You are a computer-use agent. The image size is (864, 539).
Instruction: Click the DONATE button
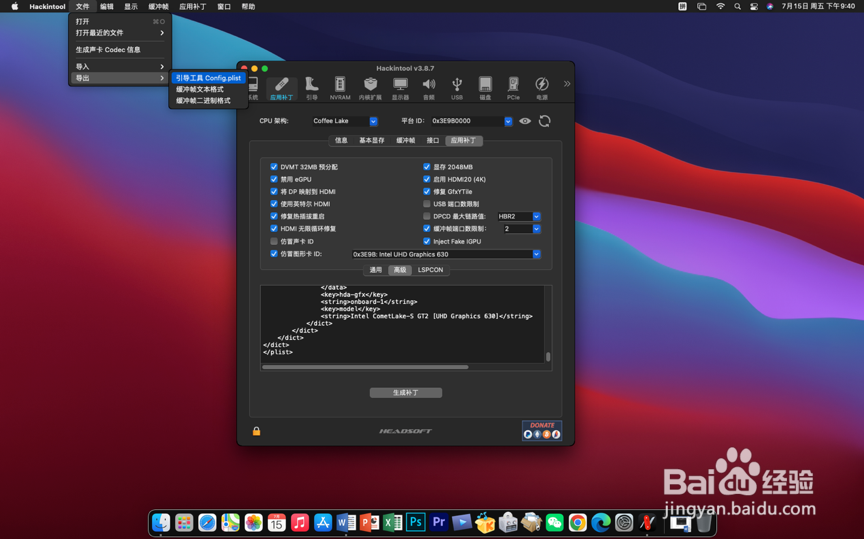tap(542, 430)
